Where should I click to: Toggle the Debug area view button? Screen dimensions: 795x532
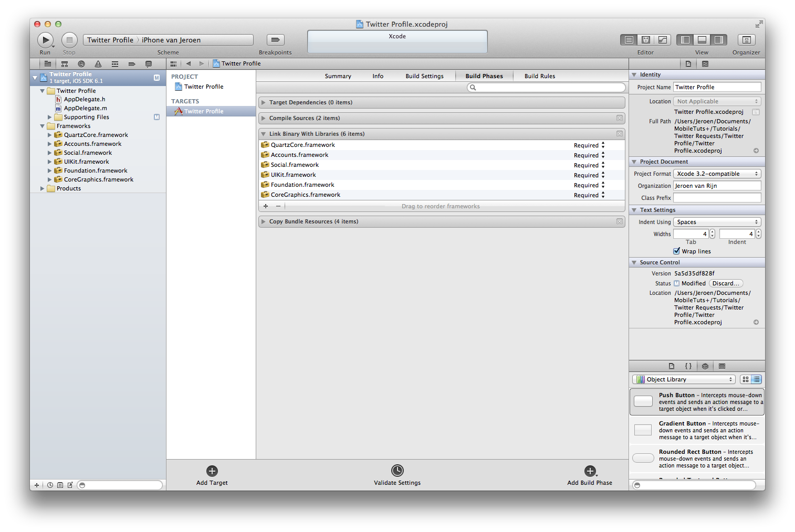(702, 40)
